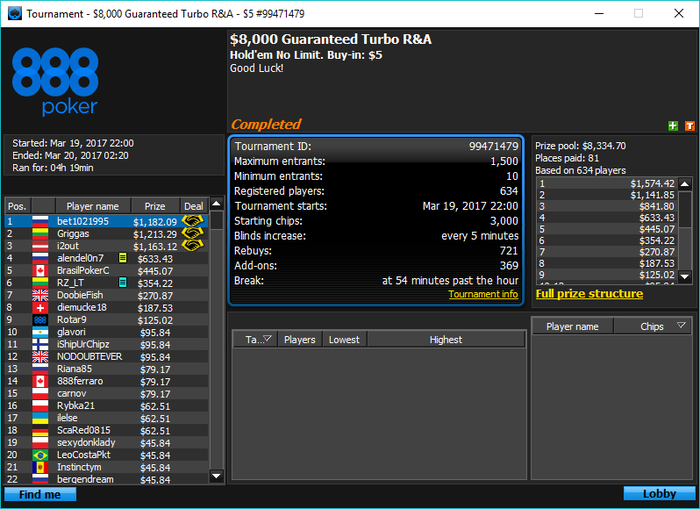The height and width of the screenshot is (509, 700).
Task: Click the 888 badge icon next to Rotar9
Action: click(x=40, y=320)
